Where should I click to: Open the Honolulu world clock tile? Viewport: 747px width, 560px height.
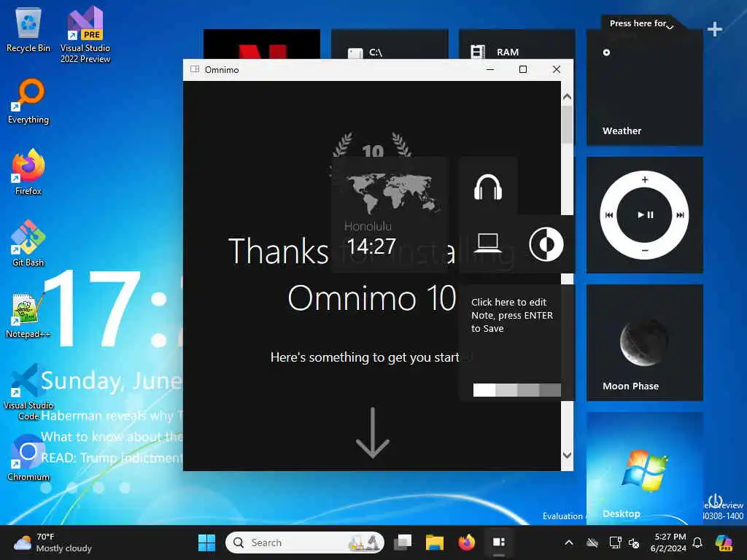pyautogui.click(x=390, y=215)
